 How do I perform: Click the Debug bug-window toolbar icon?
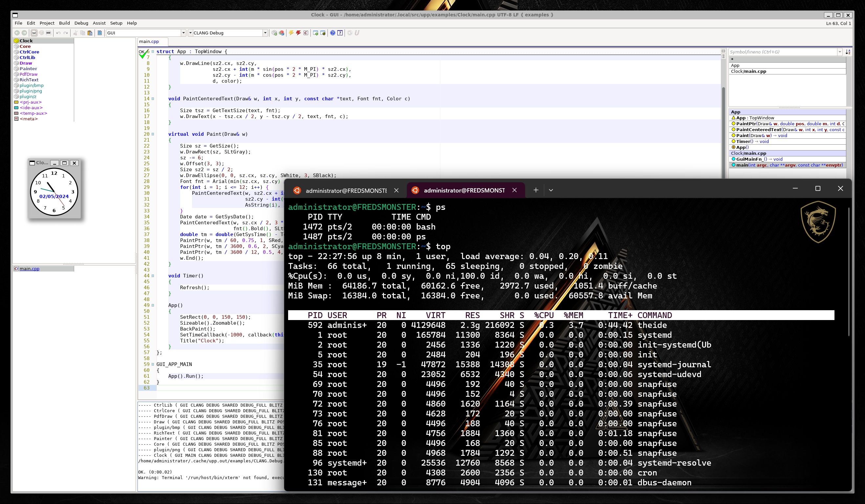point(323,33)
